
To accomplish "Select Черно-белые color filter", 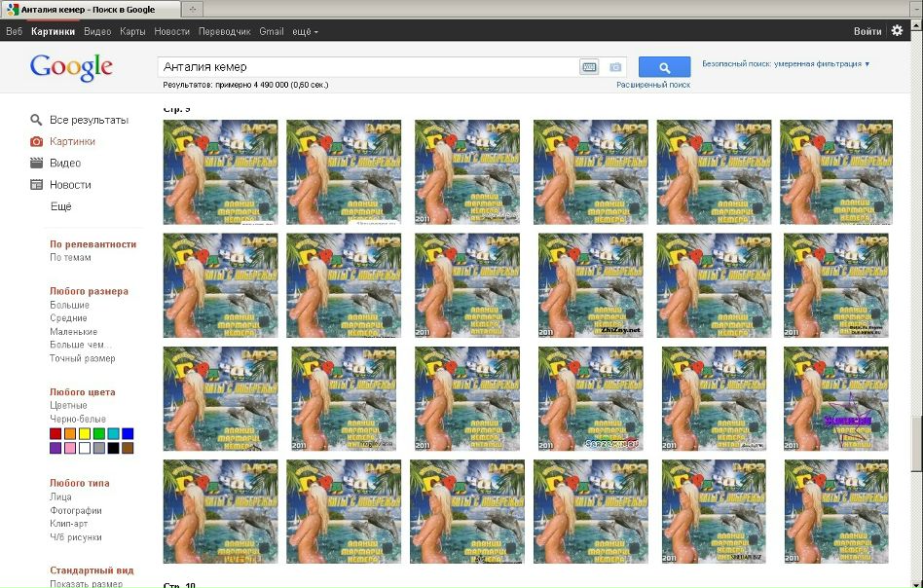I will tap(78, 419).
